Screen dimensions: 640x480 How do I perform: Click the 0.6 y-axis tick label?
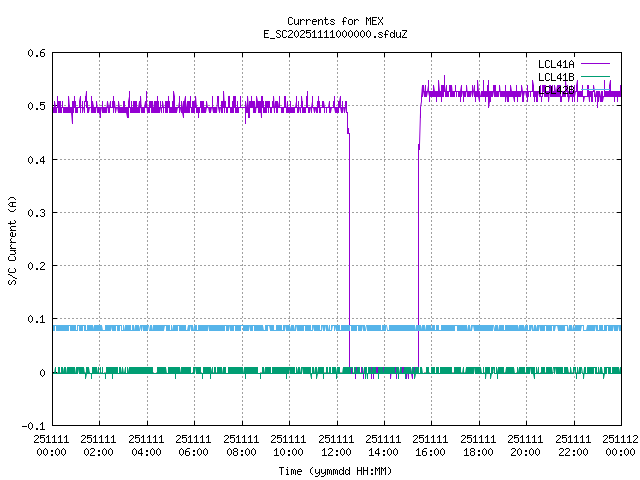tap(35, 53)
